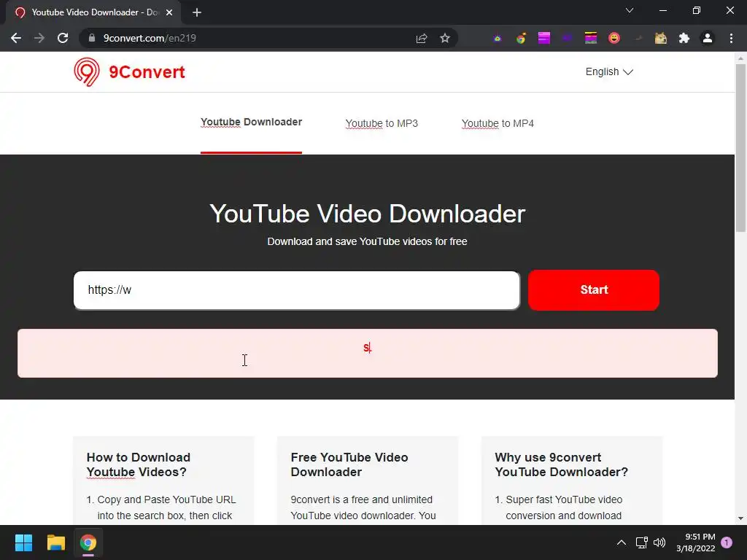Click the 9Convert spiral logo icon
The height and width of the screenshot is (560, 747).
(x=87, y=72)
